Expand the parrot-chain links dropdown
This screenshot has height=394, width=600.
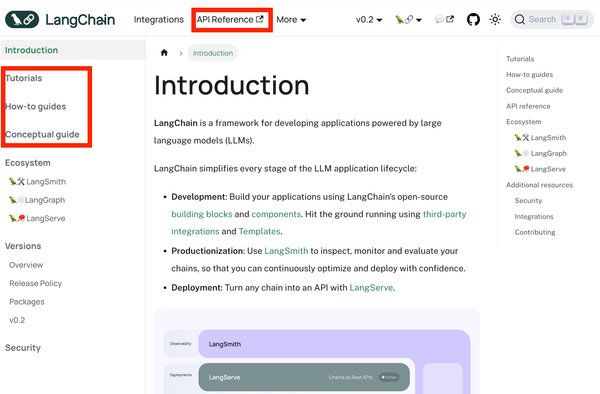[408, 20]
